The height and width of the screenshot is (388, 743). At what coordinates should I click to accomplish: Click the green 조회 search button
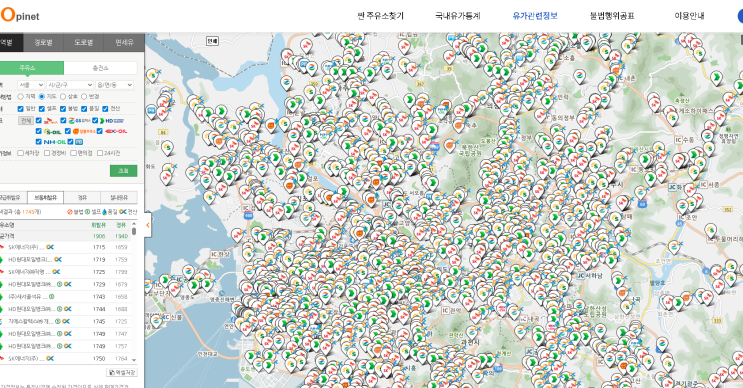124,171
